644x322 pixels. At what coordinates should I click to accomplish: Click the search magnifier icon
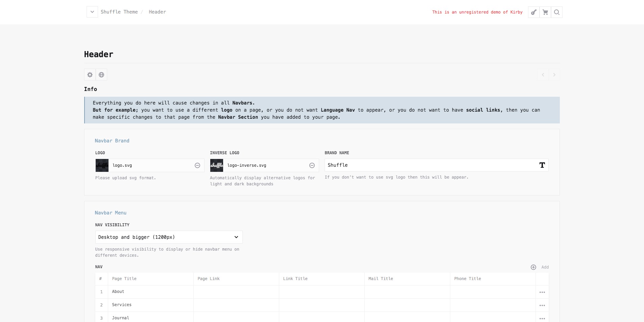(556, 12)
